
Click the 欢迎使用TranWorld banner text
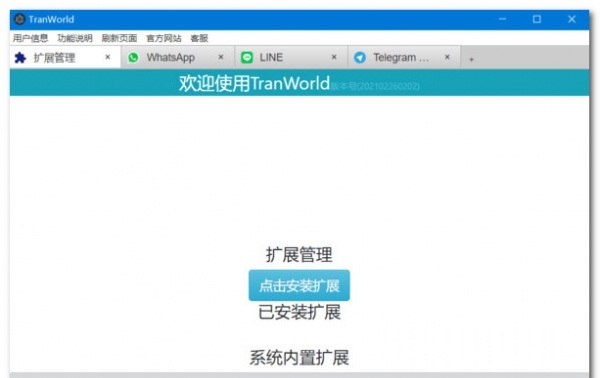pos(254,83)
